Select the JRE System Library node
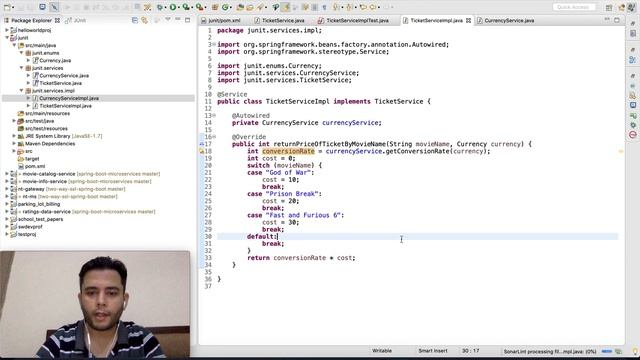The height and width of the screenshot is (360, 640). (x=63, y=136)
